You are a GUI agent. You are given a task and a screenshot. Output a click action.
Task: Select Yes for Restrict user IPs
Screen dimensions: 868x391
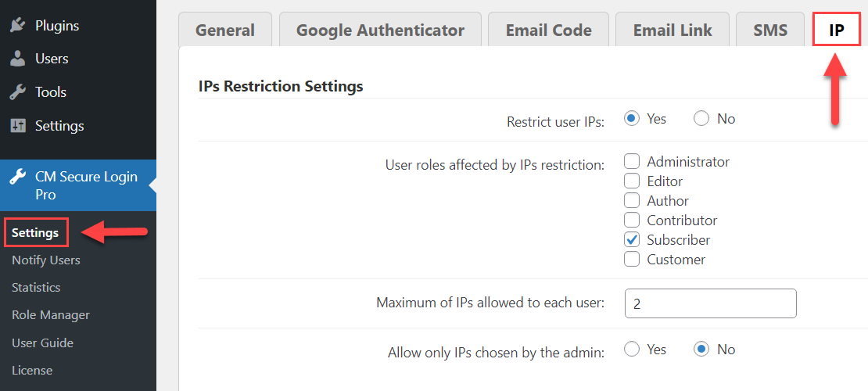[632, 119]
